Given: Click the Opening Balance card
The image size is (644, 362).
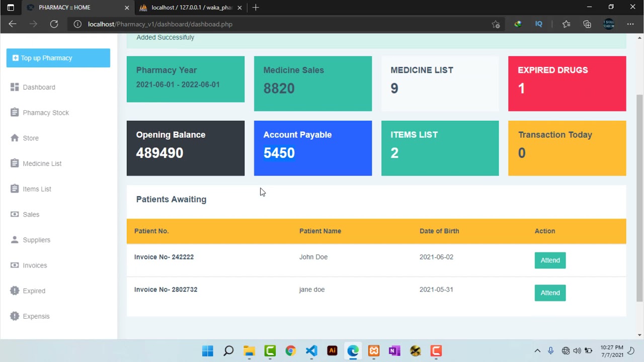Looking at the screenshot, I should (185, 148).
